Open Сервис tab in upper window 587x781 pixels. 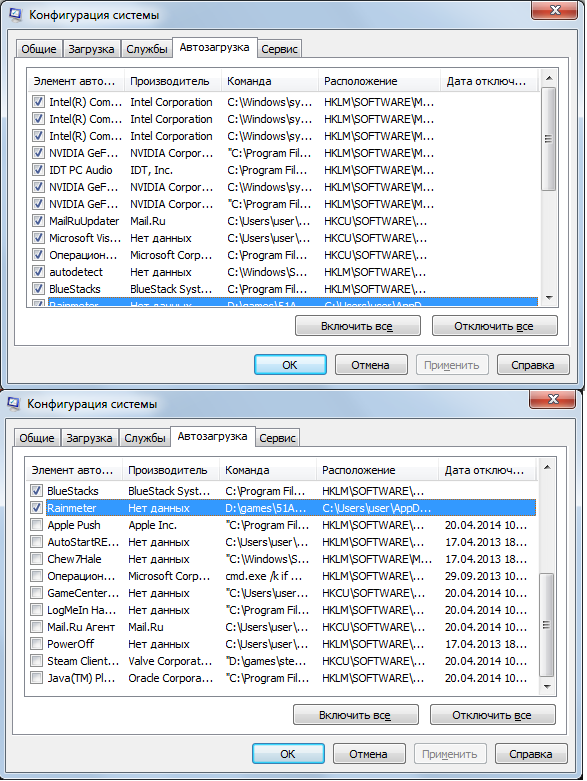click(x=279, y=49)
